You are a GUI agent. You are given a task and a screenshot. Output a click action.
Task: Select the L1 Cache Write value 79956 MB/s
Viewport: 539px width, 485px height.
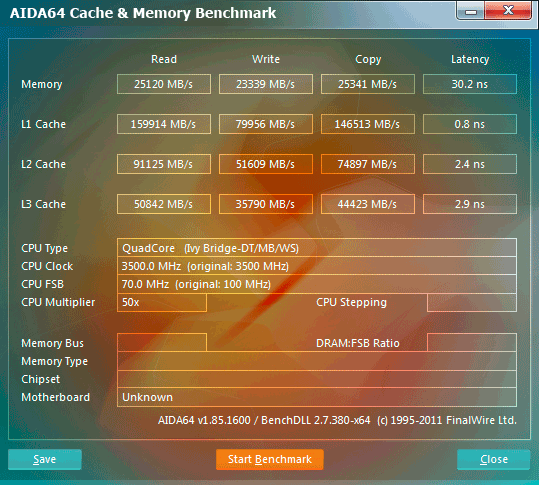[x=266, y=124]
